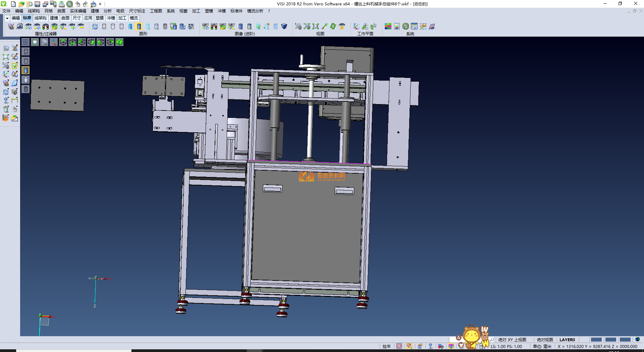The width and height of the screenshot is (644, 352).
Task: Click the open folder icon
Action: click(x=21, y=4)
